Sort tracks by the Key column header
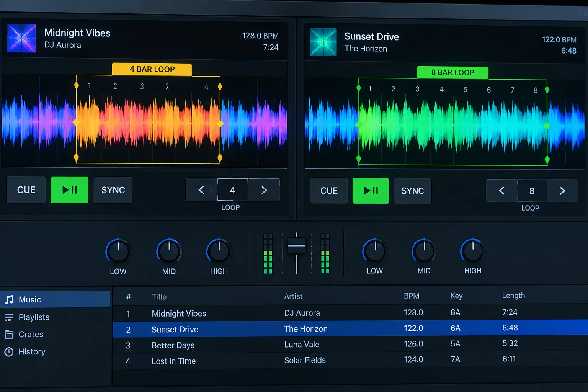The height and width of the screenshot is (392, 588). [x=456, y=296]
